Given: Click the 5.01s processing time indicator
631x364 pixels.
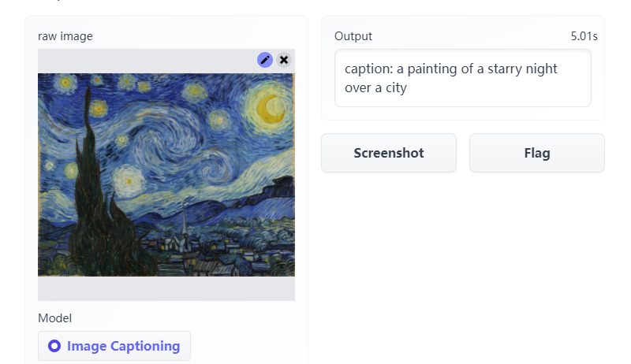Looking at the screenshot, I should click(584, 36).
